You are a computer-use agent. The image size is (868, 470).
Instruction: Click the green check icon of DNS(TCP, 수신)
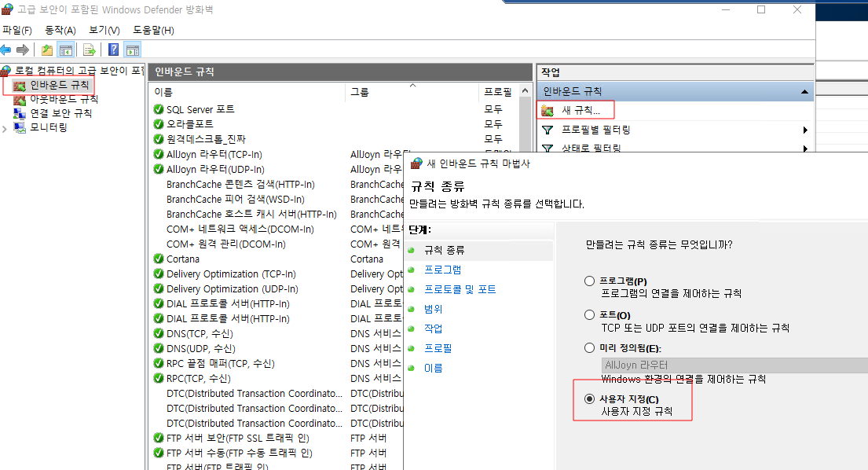coord(159,333)
